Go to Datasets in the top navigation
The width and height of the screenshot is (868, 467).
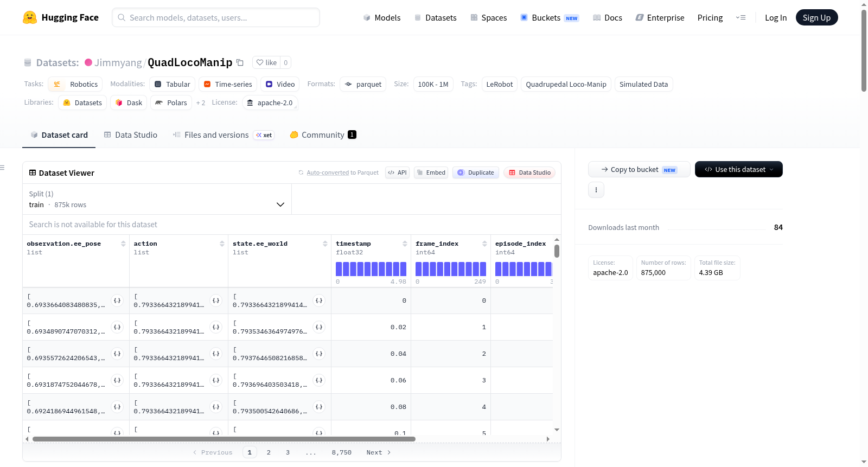pos(436,17)
